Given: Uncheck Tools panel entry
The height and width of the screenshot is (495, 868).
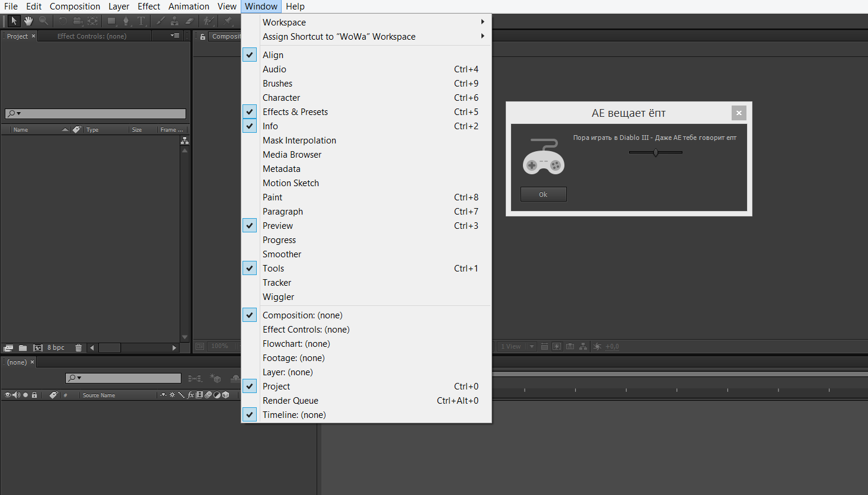Looking at the screenshot, I should click(250, 268).
